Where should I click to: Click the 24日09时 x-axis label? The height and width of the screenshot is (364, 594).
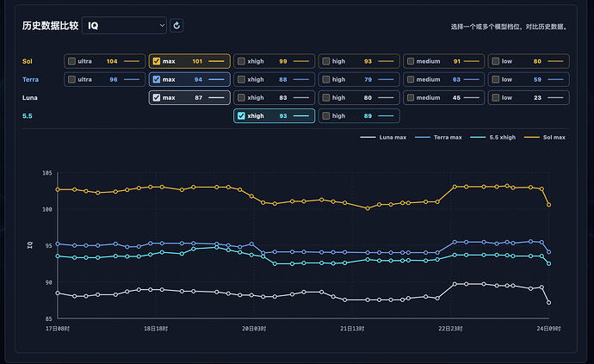click(x=548, y=329)
